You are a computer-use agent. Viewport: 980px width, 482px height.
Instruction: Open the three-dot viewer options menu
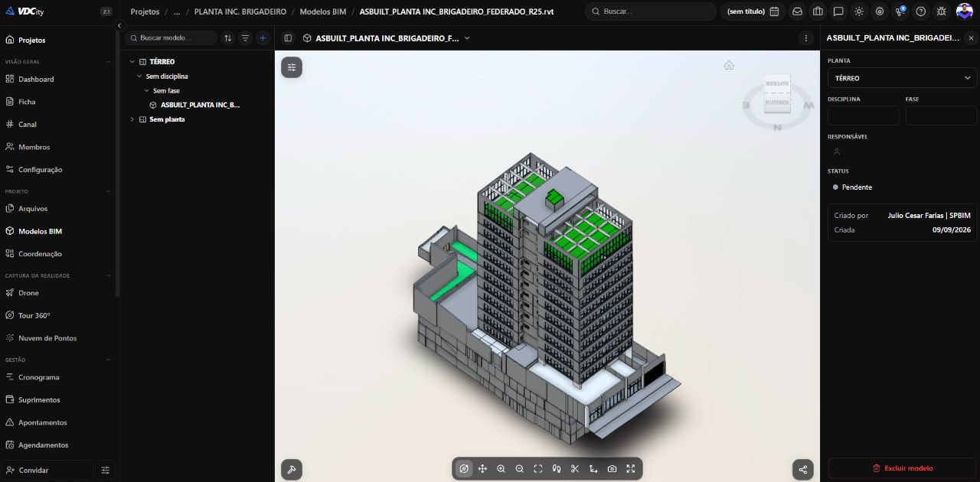tap(805, 37)
